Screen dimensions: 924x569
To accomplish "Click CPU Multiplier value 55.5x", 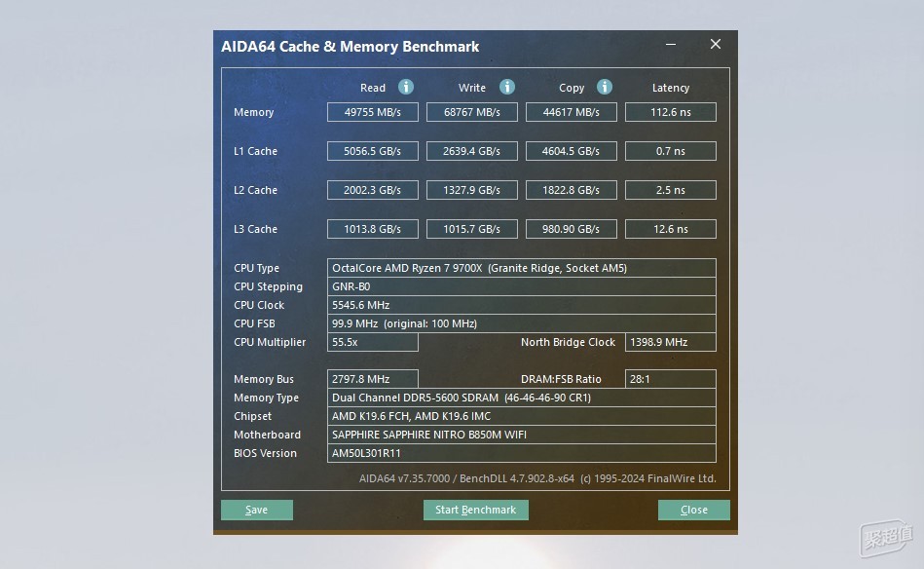I will coord(373,342).
